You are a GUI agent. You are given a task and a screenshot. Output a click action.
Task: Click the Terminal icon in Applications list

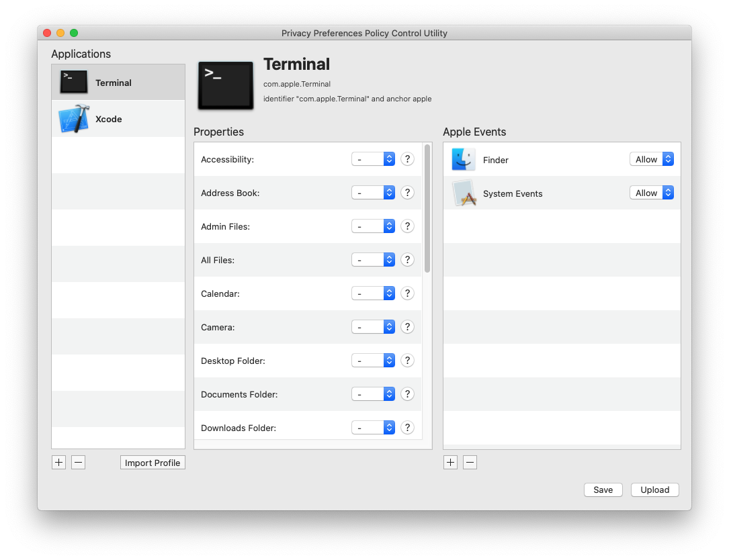pos(73,81)
